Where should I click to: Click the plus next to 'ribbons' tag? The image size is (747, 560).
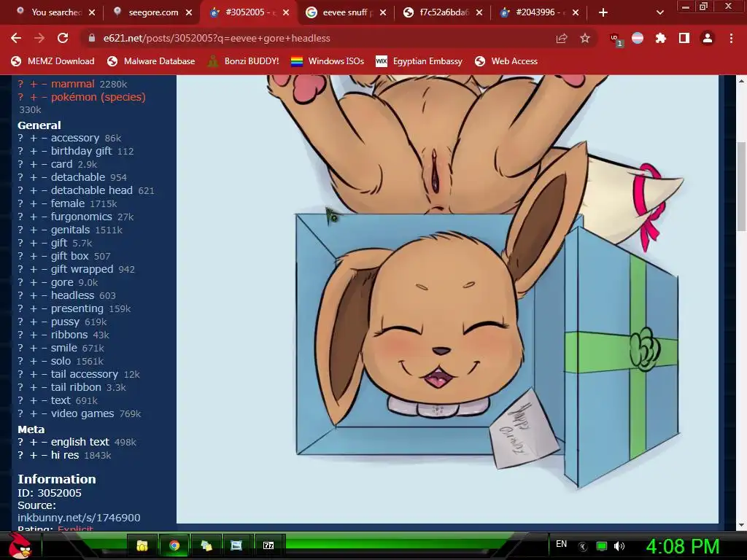pyautogui.click(x=34, y=335)
